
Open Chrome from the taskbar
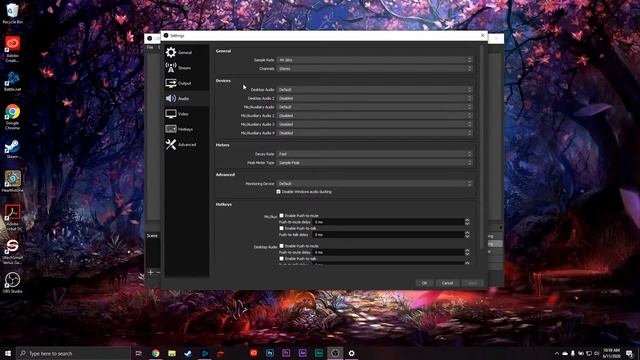click(156, 353)
